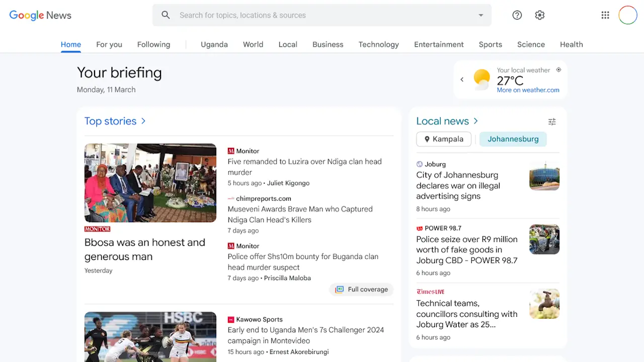Click the Monday, 11 March date text
This screenshot has width=644, height=362.
click(106, 89)
